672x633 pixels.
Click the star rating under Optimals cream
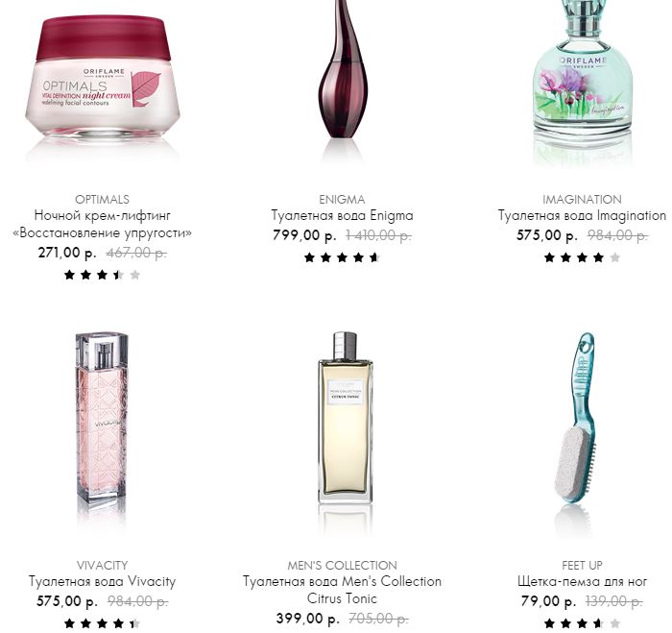pos(102,275)
